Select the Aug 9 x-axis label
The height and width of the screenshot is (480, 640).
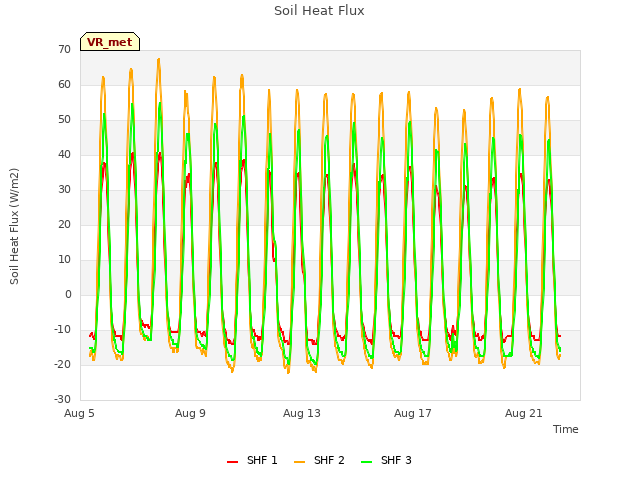click(x=190, y=413)
